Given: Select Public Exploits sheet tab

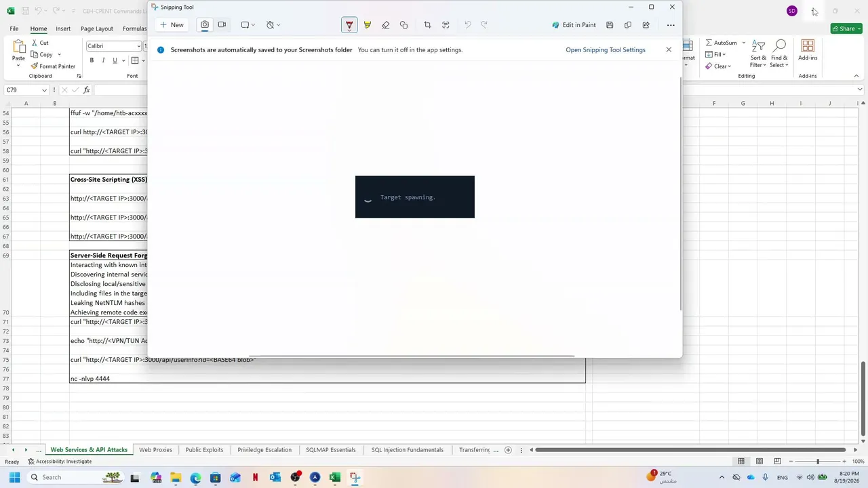Looking at the screenshot, I should click(204, 450).
